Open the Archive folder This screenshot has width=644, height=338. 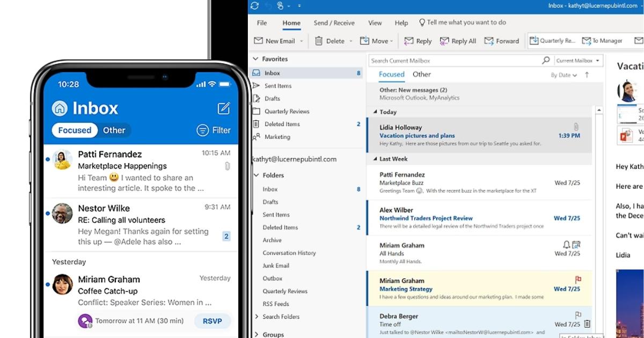[x=272, y=240]
